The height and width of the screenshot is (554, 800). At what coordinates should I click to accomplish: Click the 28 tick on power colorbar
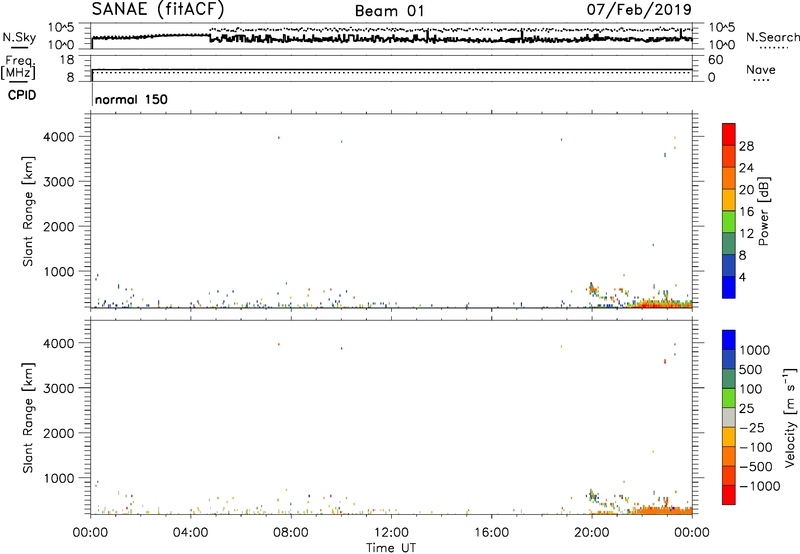pyautogui.click(x=746, y=146)
